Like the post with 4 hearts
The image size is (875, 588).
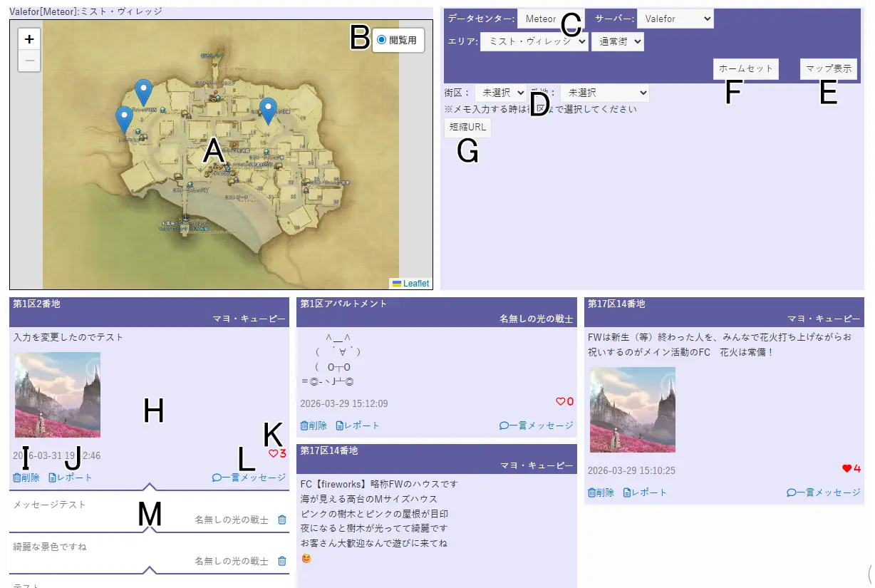(x=846, y=468)
